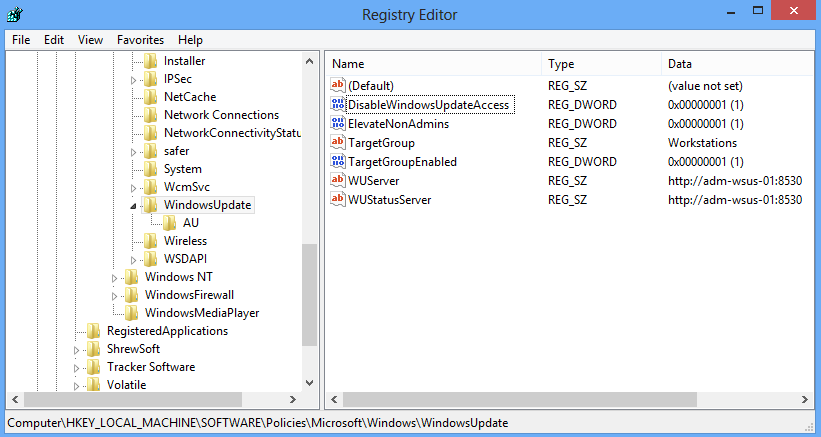Image resolution: width=821 pixels, height=437 pixels.
Task: Click the DWORD icon for ElevateNonAdmins
Action: click(338, 123)
